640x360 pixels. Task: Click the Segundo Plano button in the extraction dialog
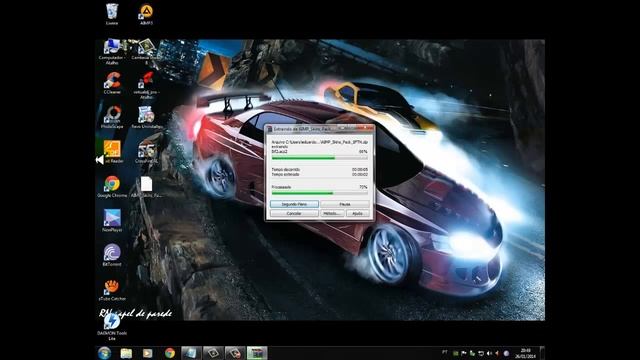(x=294, y=204)
